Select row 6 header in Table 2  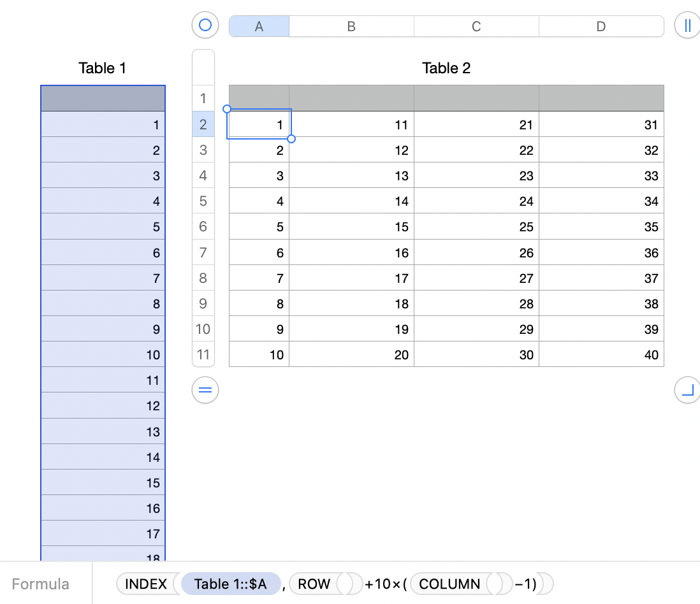pos(203,227)
